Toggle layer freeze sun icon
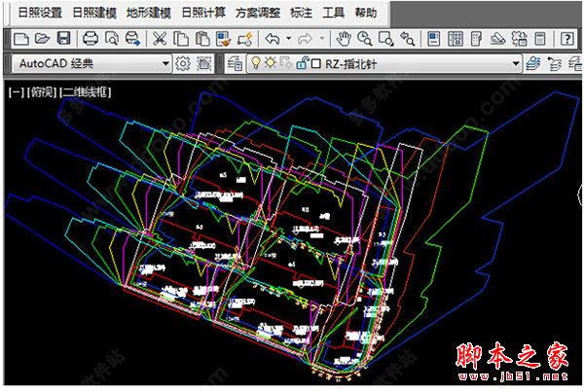Screen dimensions: 584x392 [271, 62]
